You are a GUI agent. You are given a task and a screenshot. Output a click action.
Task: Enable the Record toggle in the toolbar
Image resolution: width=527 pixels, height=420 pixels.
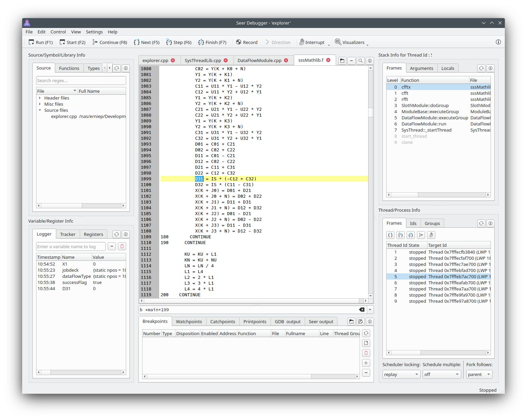(x=246, y=42)
